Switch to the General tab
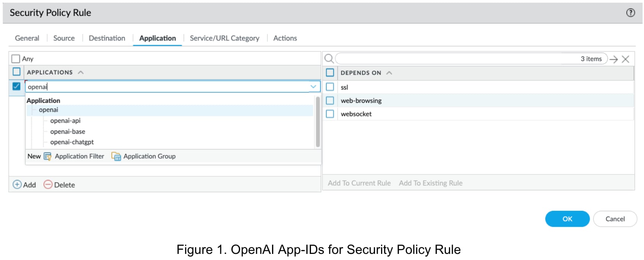The width and height of the screenshot is (644, 260). [27, 38]
